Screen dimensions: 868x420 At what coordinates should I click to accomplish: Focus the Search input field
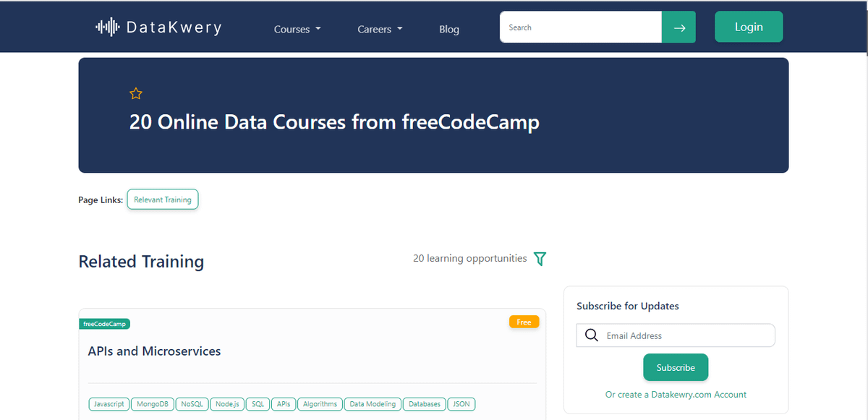580,27
